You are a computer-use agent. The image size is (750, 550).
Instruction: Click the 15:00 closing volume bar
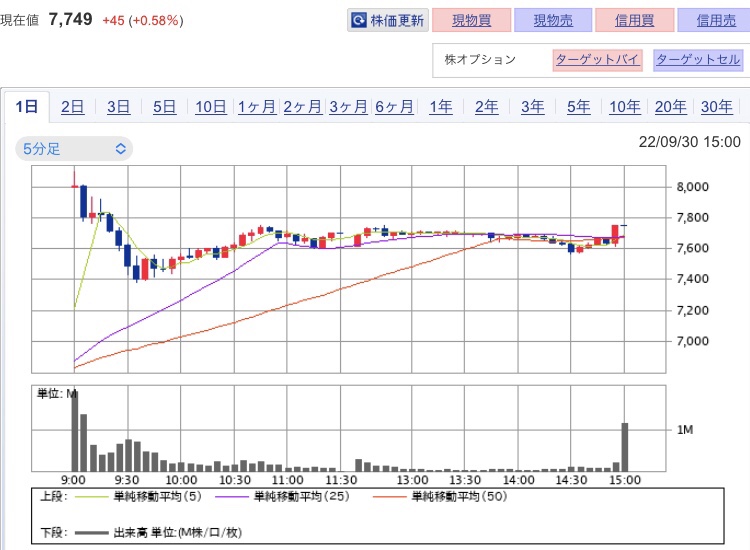pos(625,447)
